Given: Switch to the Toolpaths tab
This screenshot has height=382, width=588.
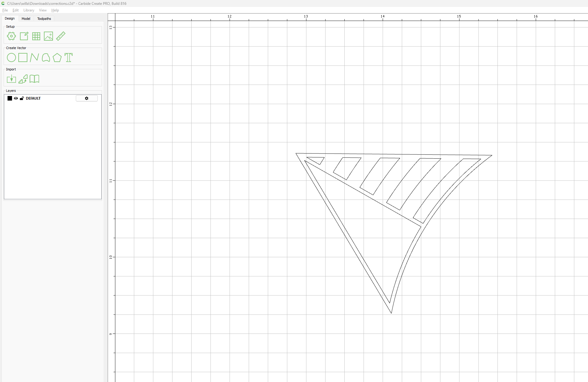Looking at the screenshot, I should click(x=44, y=19).
